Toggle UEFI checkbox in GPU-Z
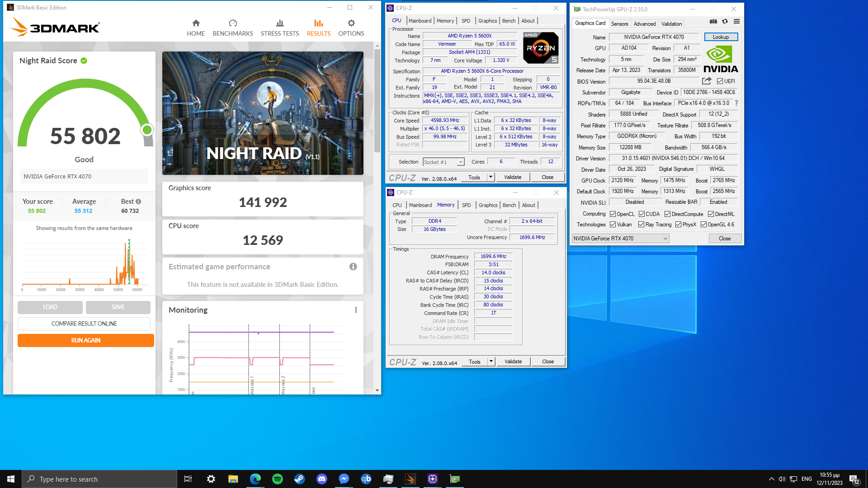 720,81
